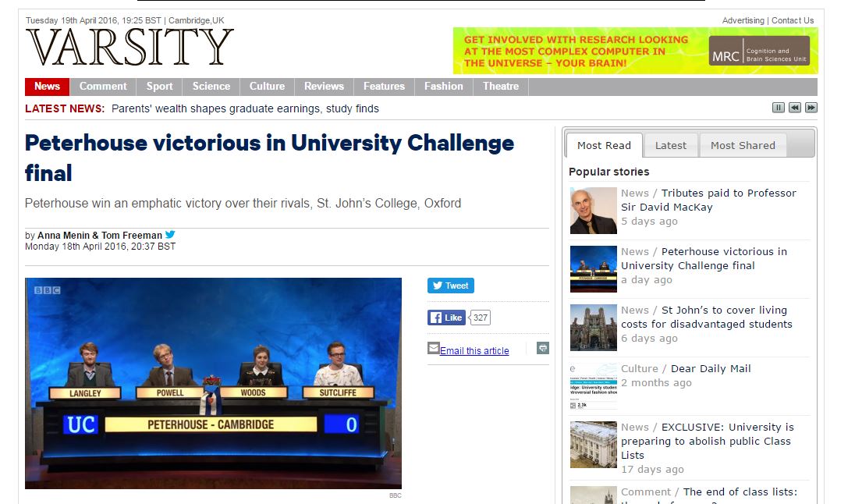The height and width of the screenshot is (504, 855).
Task: Click the Facebook like count 327
Action: tap(480, 318)
